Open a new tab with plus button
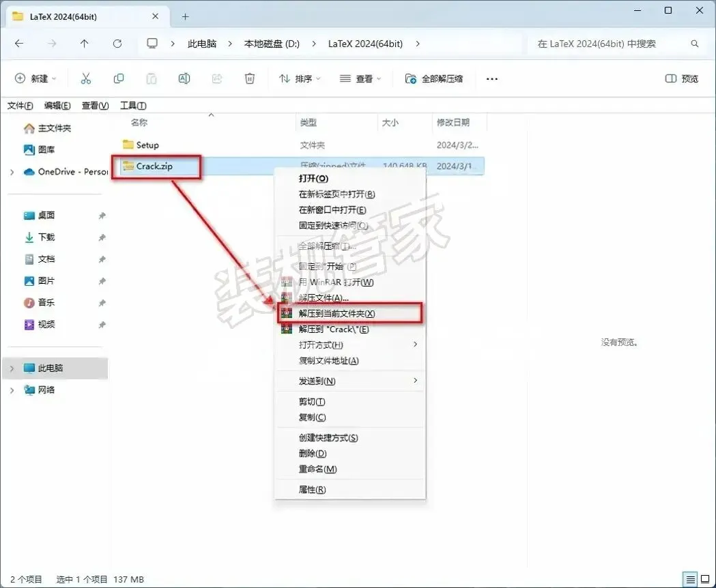This screenshot has height=588, width=716. 185,17
